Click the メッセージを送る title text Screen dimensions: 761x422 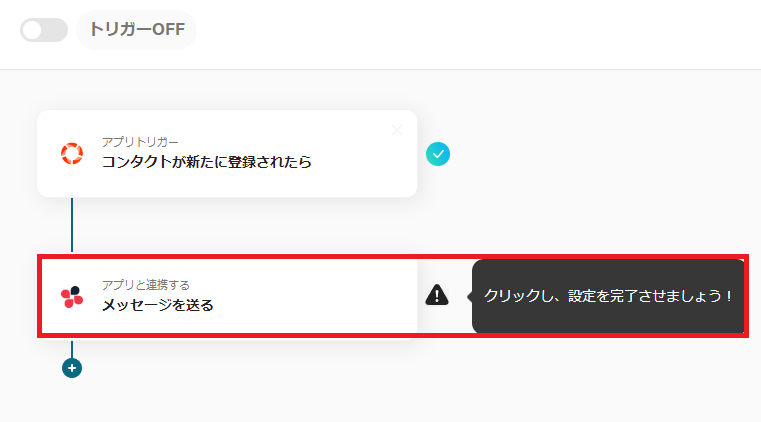(158, 305)
